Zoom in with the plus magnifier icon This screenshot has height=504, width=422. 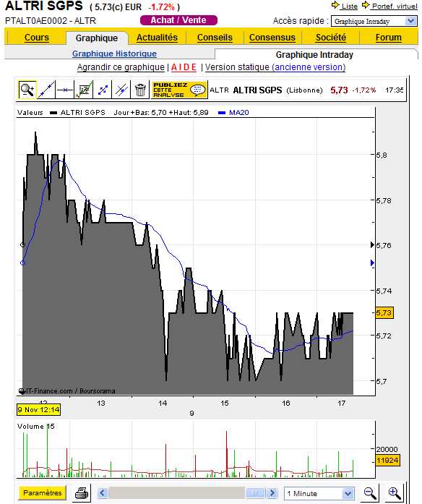(x=394, y=492)
